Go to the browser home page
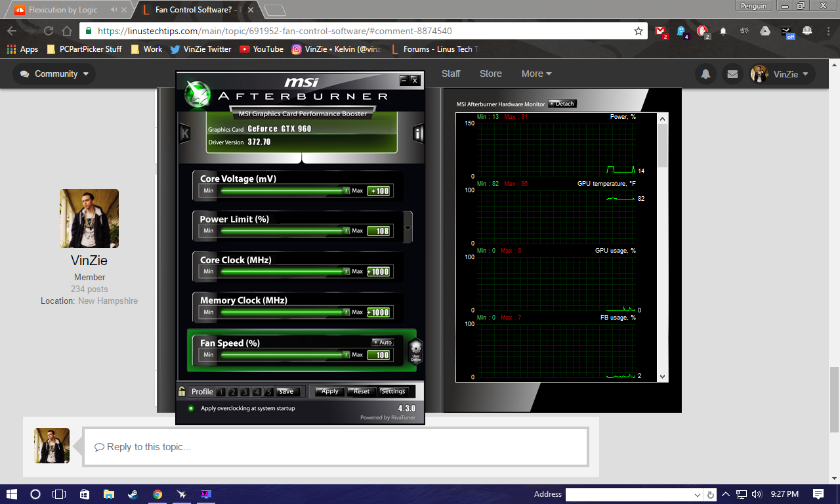Viewport: 840px width, 504px height. (x=66, y=31)
